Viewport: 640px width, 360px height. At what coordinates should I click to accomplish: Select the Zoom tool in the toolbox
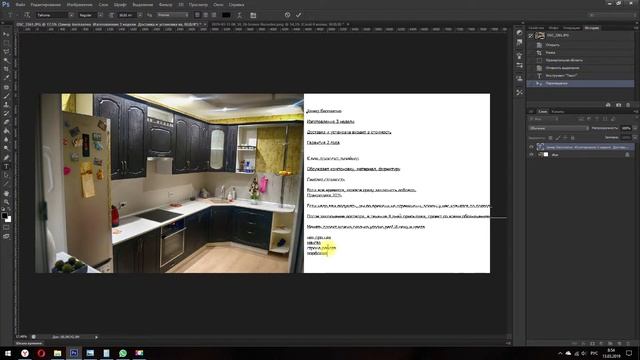(6, 202)
